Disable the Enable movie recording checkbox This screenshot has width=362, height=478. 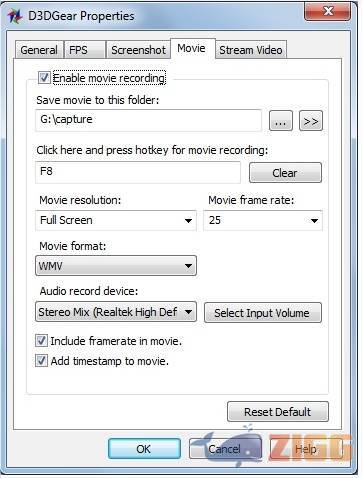[x=44, y=78]
